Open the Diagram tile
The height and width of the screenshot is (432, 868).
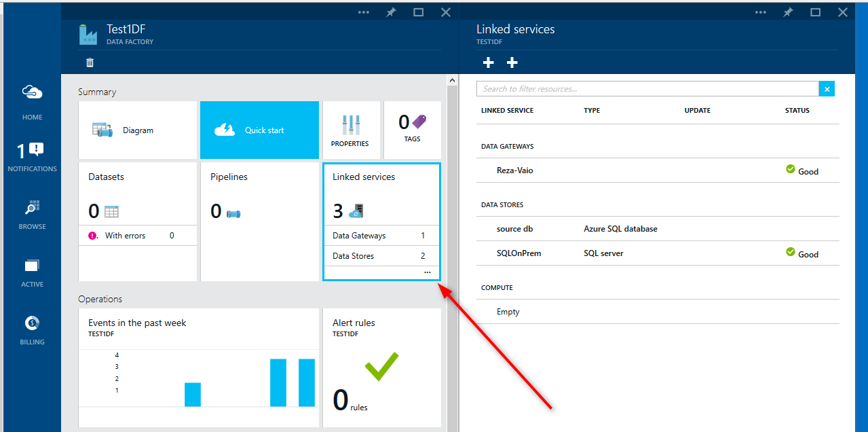click(x=137, y=130)
